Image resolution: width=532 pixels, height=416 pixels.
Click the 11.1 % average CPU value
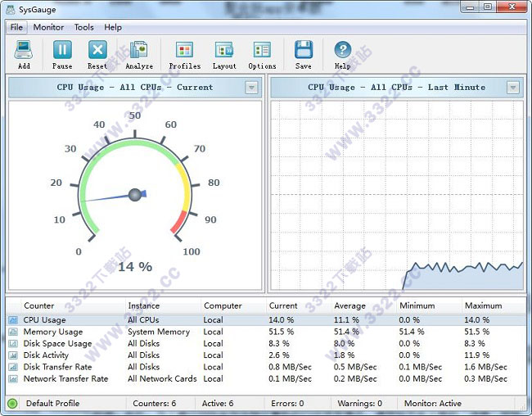346,320
